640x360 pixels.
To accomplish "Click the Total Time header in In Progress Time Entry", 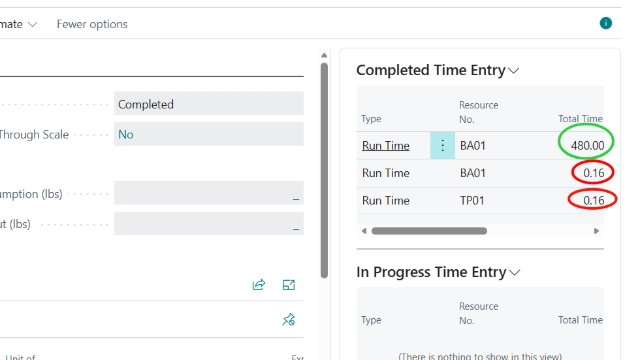I will tap(580, 320).
